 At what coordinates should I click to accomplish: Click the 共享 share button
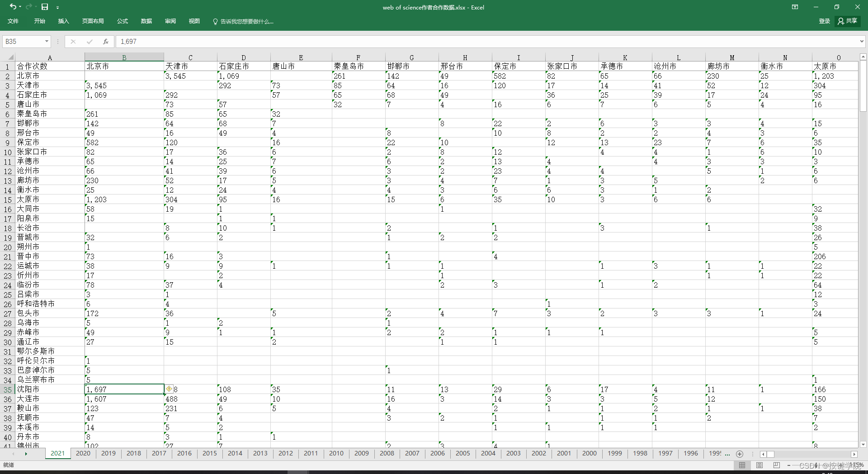(848, 21)
